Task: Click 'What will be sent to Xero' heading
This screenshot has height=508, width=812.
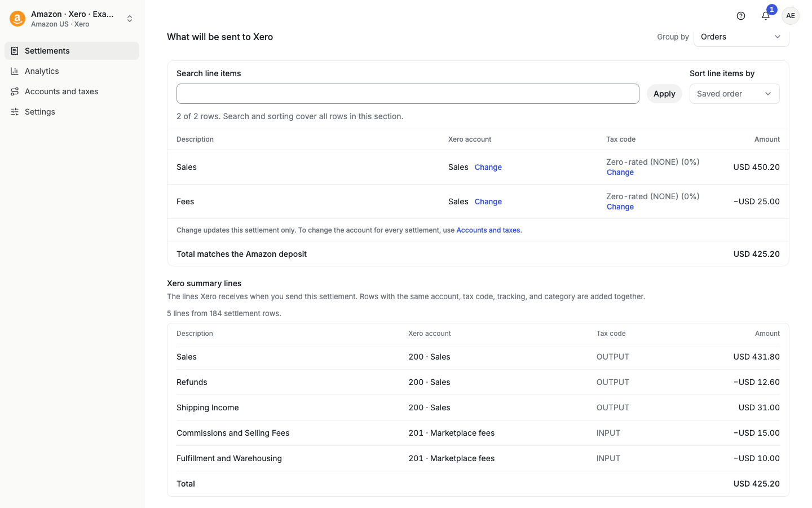Action: pyautogui.click(x=220, y=37)
